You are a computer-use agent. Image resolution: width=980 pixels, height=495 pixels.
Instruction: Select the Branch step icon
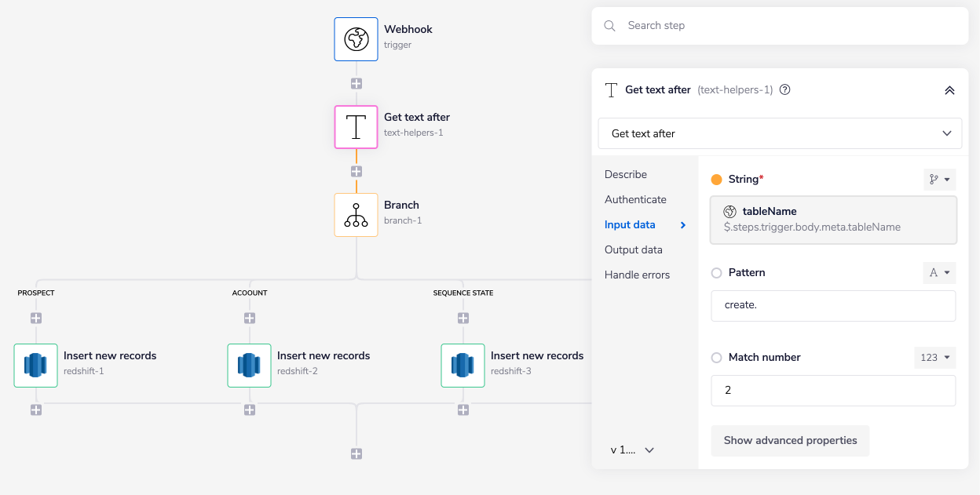coord(356,215)
